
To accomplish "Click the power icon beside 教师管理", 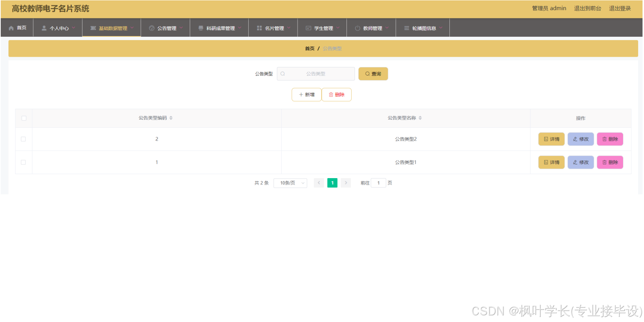I will click(x=357, y=28).
